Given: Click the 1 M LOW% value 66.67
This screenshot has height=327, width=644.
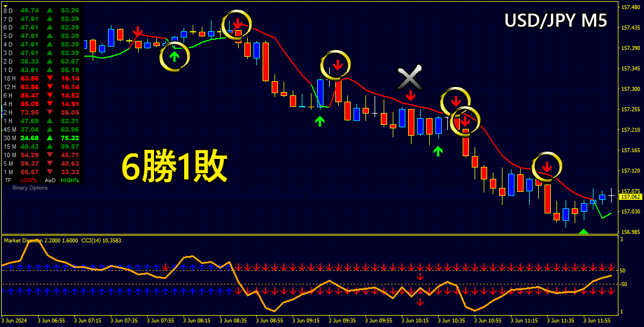Looking at the screenshot, I should click(29, 172).
